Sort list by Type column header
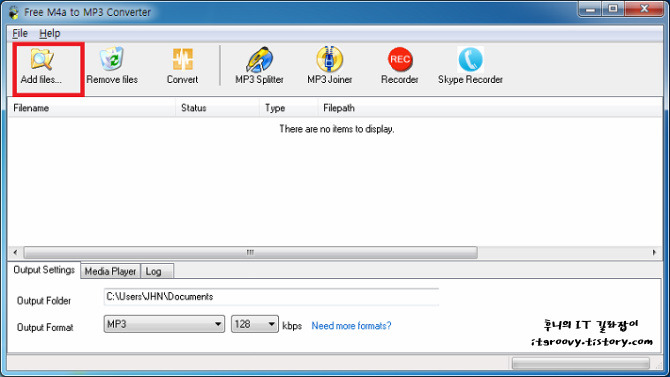The width and height of the screenshot is (670, 377). click(288, 108)
